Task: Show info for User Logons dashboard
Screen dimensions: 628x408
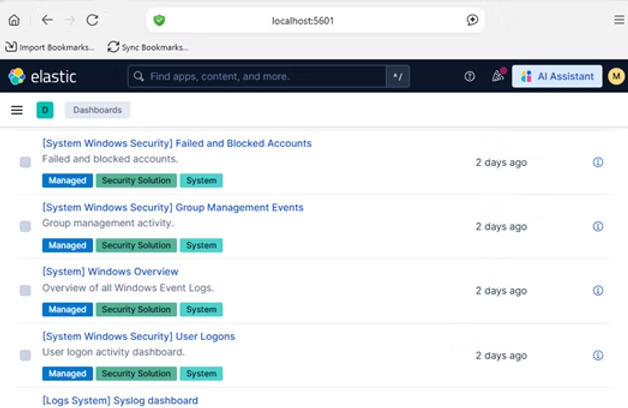Action: 598,356
